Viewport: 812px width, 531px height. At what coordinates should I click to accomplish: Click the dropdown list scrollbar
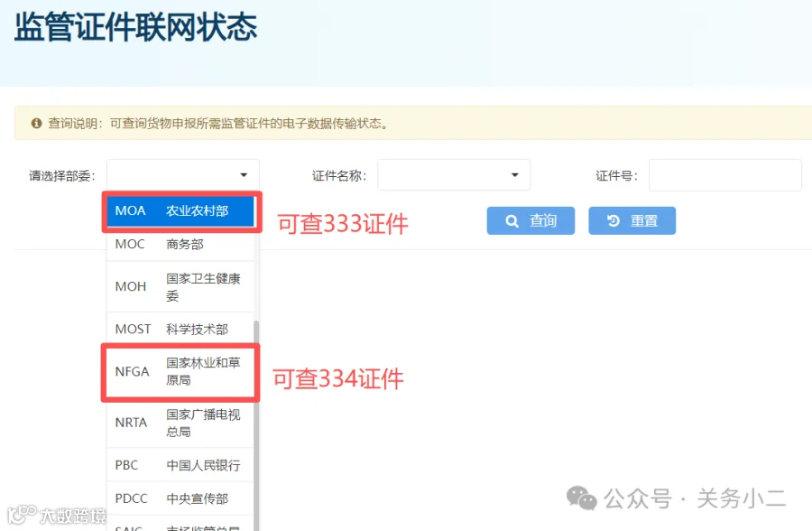click(256, 425)
